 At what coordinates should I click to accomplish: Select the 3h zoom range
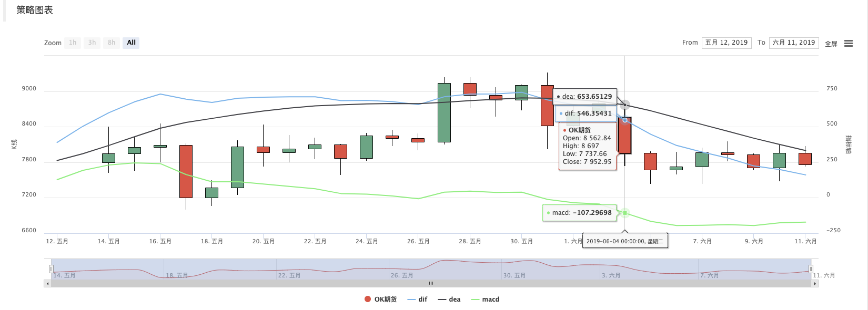(x=92, y=43)
